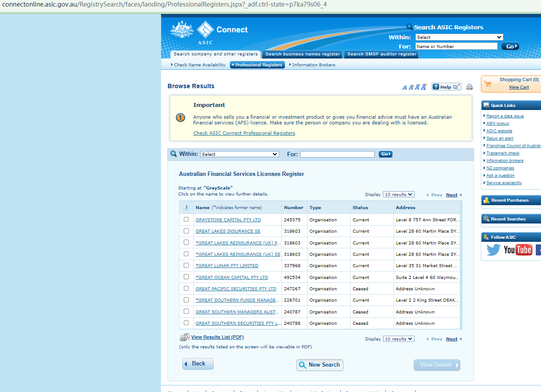Select checkbox for GREAT SOUTHERN MANAGERS AUST...
Viewport: 541px width, 392px height.
[x=186, y=311]
